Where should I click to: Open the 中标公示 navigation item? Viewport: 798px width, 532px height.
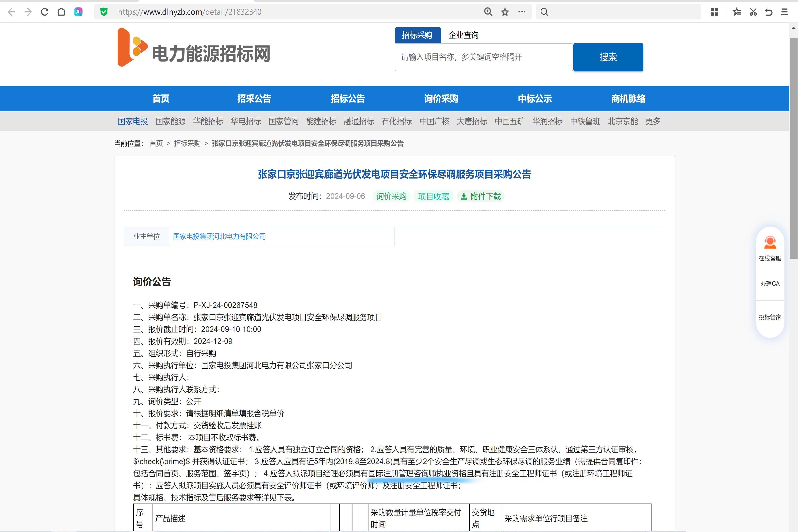pyautogui.click(x=535, y=99)
